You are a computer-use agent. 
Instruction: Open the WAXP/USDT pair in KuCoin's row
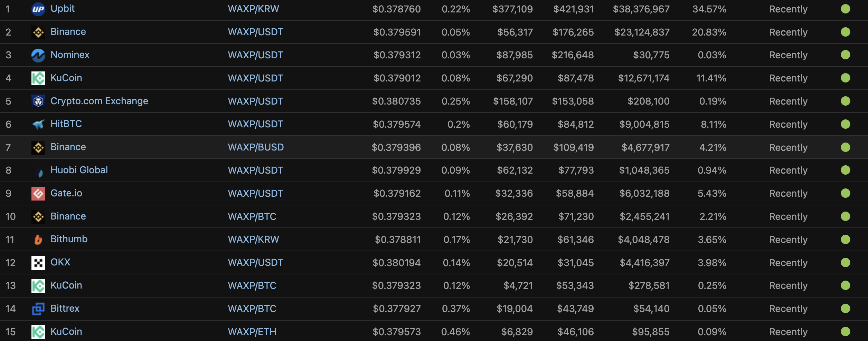pos(255,78)
